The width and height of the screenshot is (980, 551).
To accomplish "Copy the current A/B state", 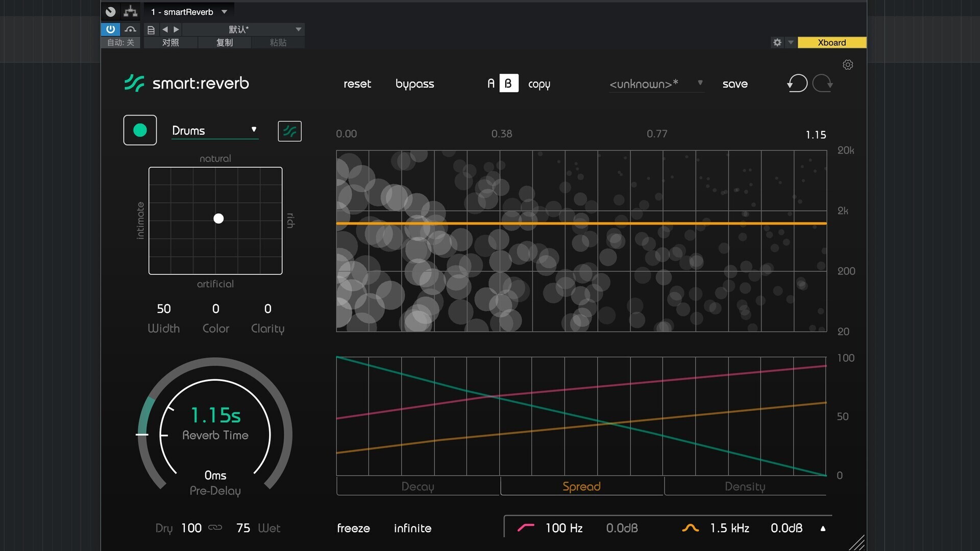I will pos(539,84).
